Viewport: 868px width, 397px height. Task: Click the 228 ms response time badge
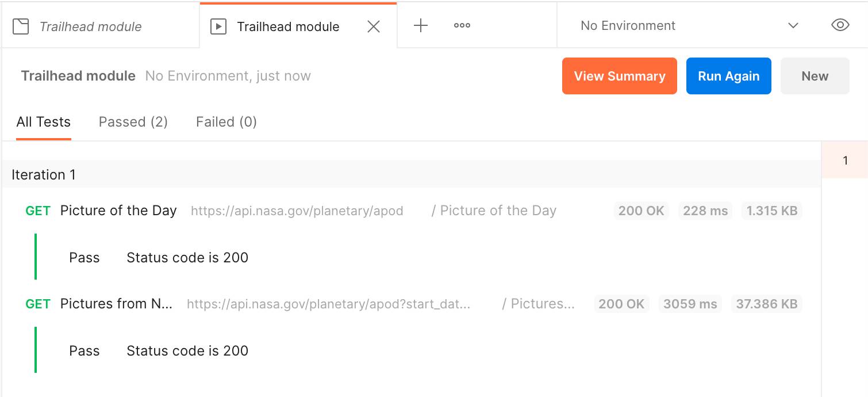tap(705, 211)
